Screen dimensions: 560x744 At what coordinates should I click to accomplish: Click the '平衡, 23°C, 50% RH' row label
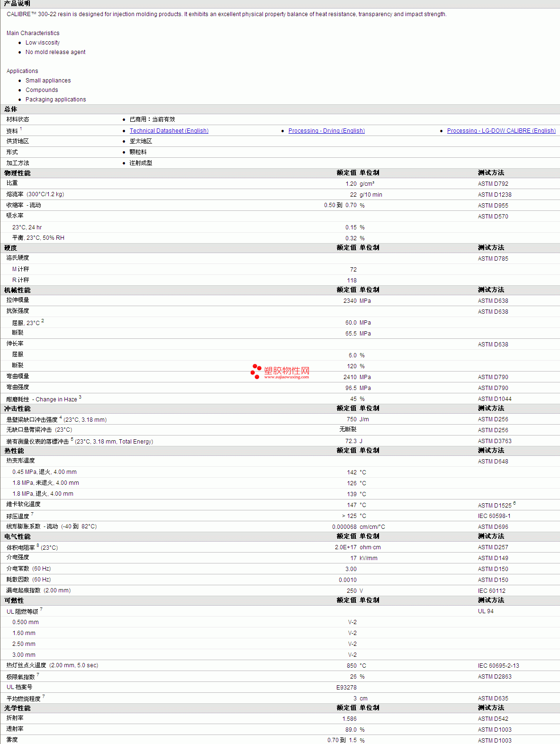[x=38, y=238]
